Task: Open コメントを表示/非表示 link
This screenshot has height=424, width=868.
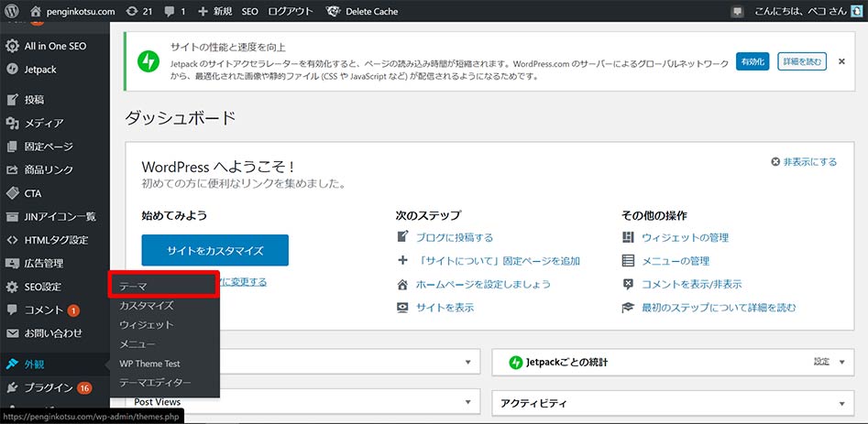Action: 691,284
